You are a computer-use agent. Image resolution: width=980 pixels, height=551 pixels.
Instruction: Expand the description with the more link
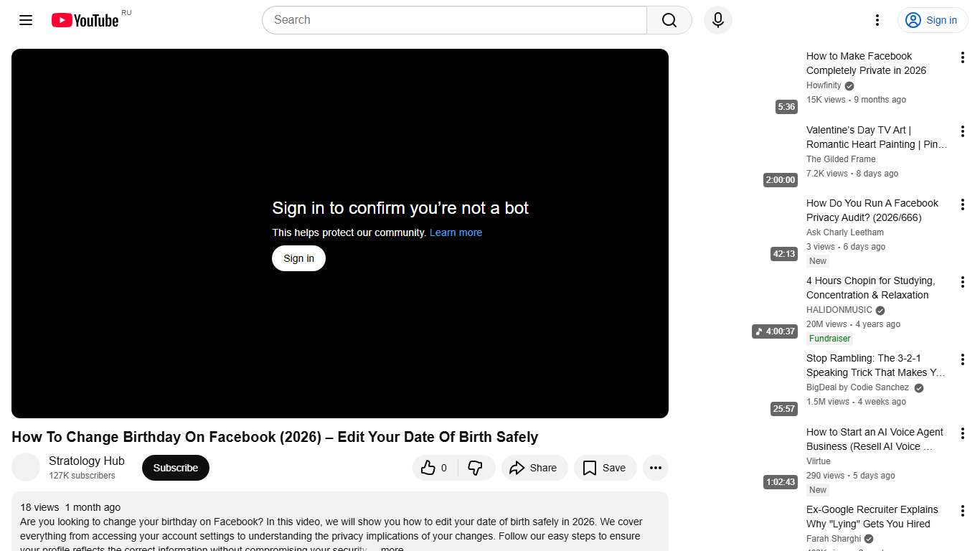(x=391, y=547)
